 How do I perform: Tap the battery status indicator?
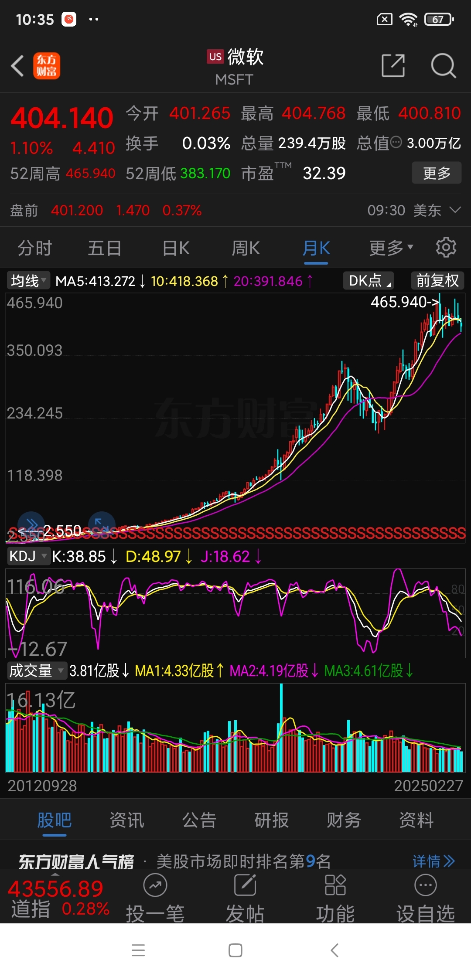coord(440,19)
